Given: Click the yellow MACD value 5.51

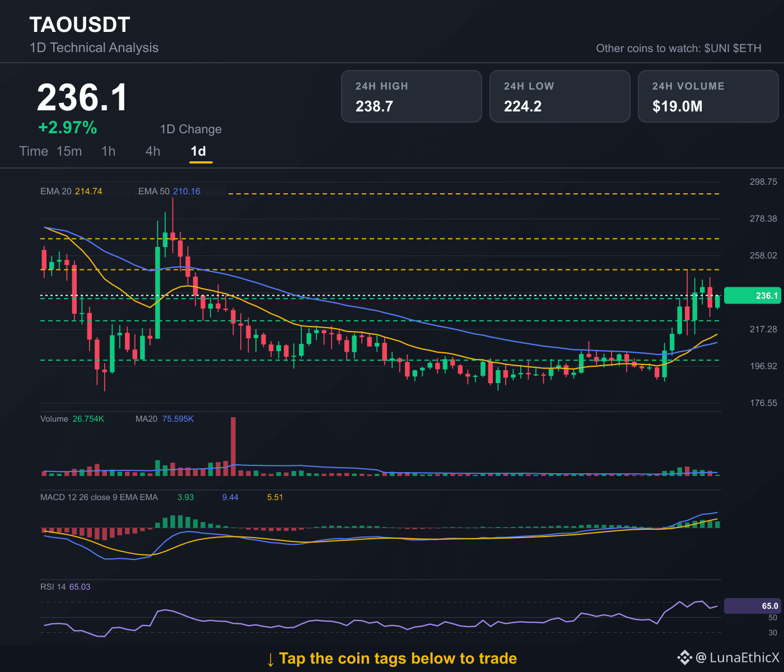Looking at the screenshot, I should click(x=275, y=497).
